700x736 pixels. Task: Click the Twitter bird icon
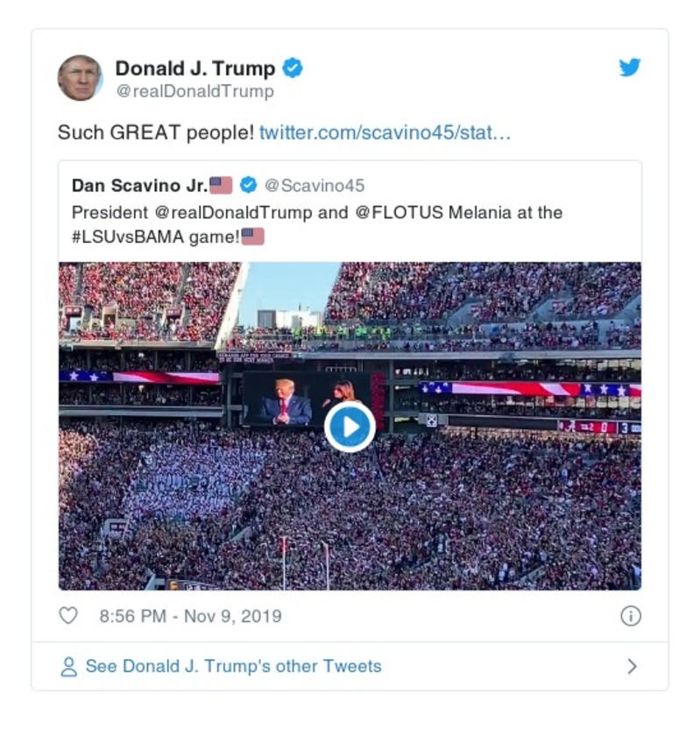coord(629,65)
